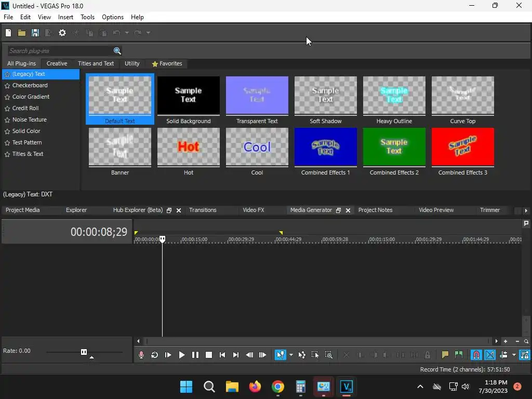Switch to the Creative plug-ins tab
This screenshot has width=532, height=399.
click(57, 63)
